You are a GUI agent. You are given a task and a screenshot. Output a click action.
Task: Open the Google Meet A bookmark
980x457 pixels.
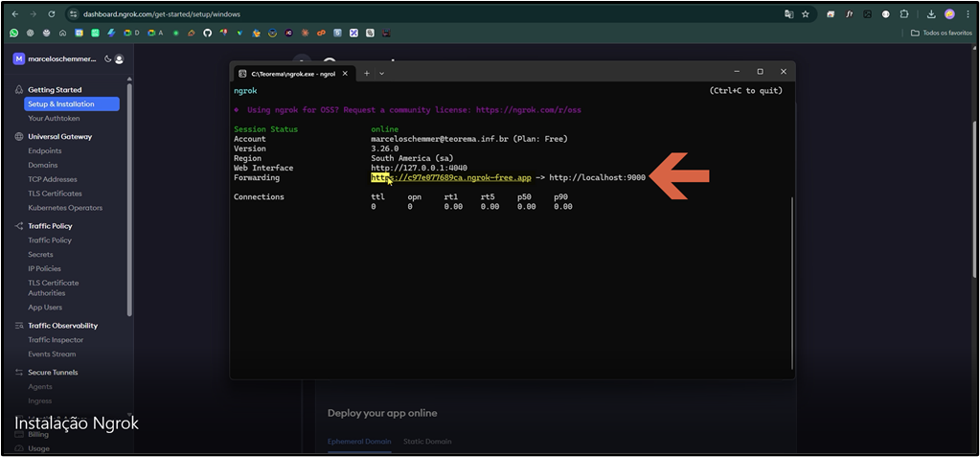click(x=155, y=33)
